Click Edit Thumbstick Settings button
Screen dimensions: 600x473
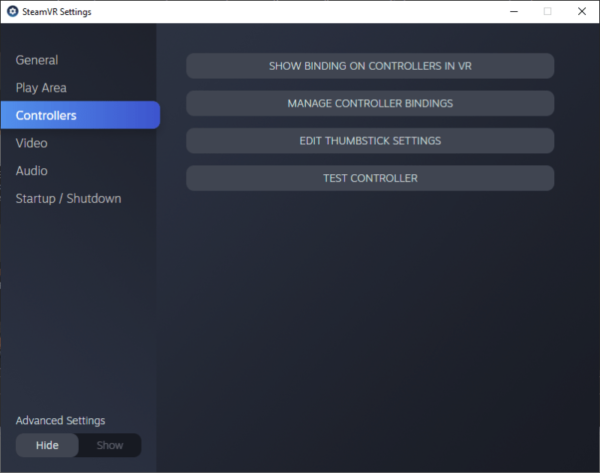(x=370, y=141)
